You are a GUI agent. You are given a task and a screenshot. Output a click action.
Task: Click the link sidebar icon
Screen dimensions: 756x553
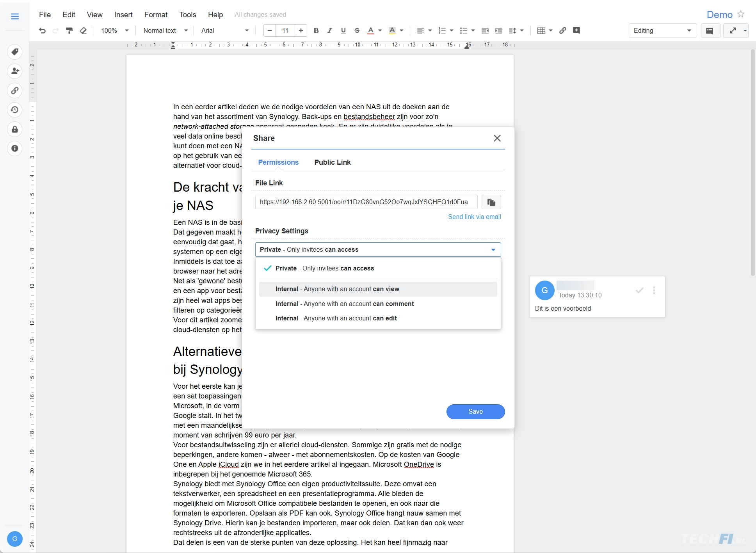pos(15,91)
